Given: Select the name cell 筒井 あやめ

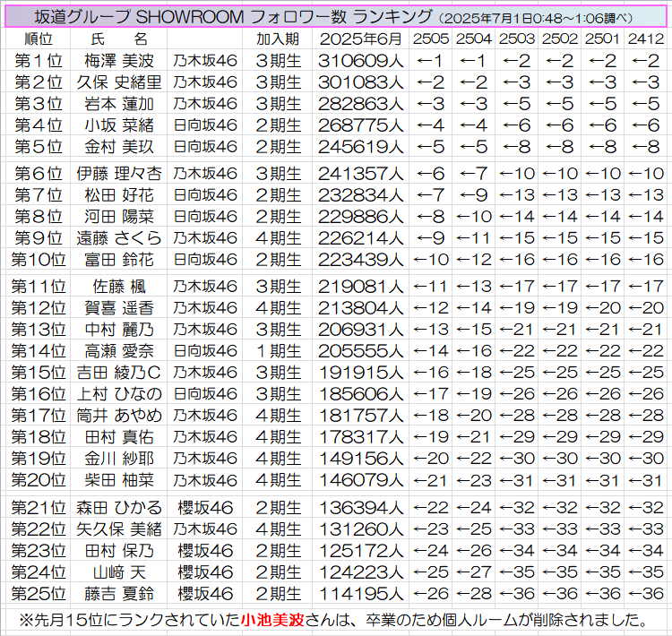Looking at the screenshot, I should point(119,415).
